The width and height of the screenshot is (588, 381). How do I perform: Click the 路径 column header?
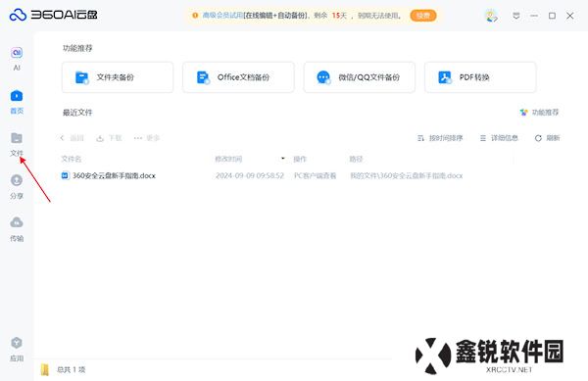coord(356,159)
